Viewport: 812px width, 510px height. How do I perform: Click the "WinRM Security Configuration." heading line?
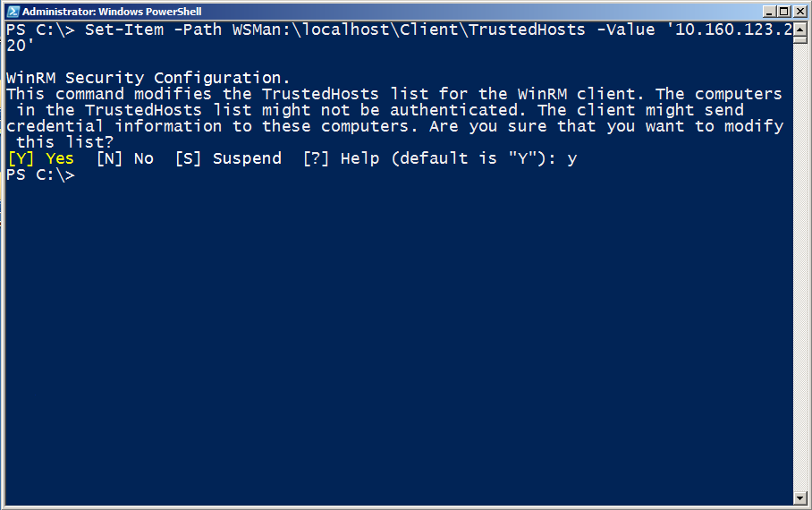click(148, 79)
